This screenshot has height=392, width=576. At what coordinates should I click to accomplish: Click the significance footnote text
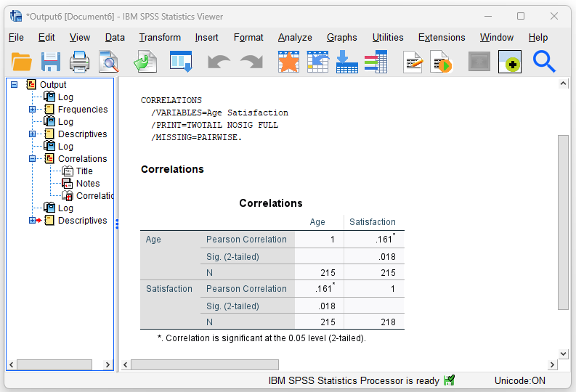click(x=262, y=338)
